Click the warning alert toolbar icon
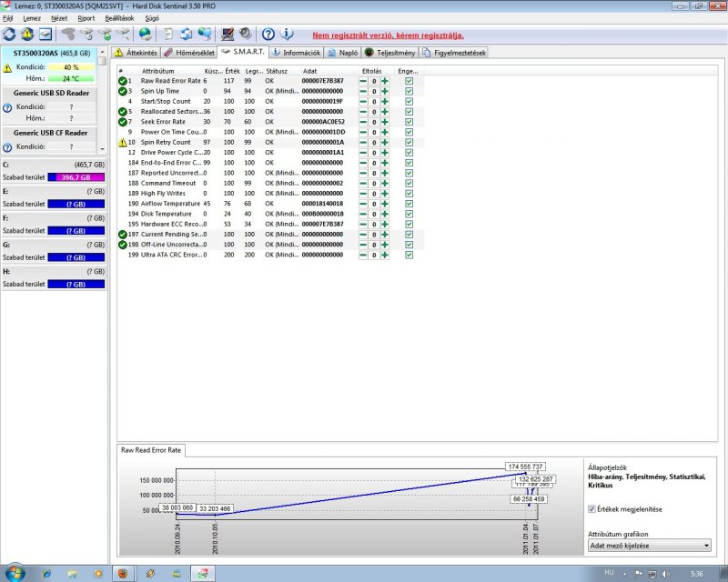Screen dimensions: 728x582 click(27, 34)
